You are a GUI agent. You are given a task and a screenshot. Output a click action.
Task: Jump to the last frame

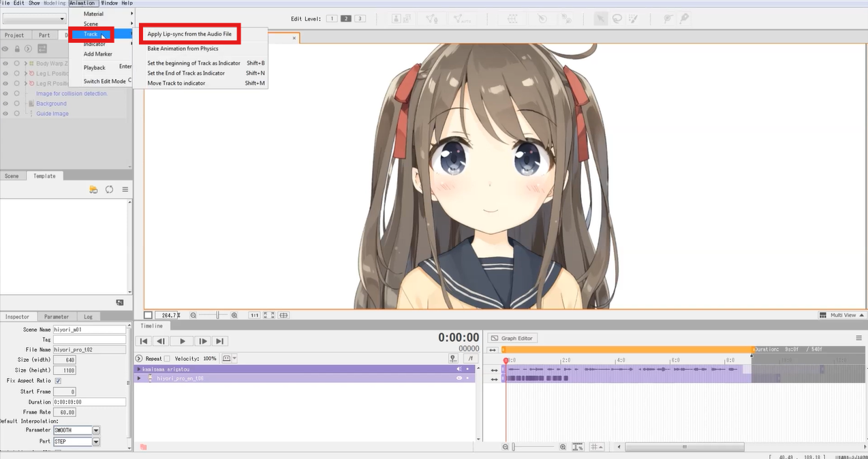219,341
